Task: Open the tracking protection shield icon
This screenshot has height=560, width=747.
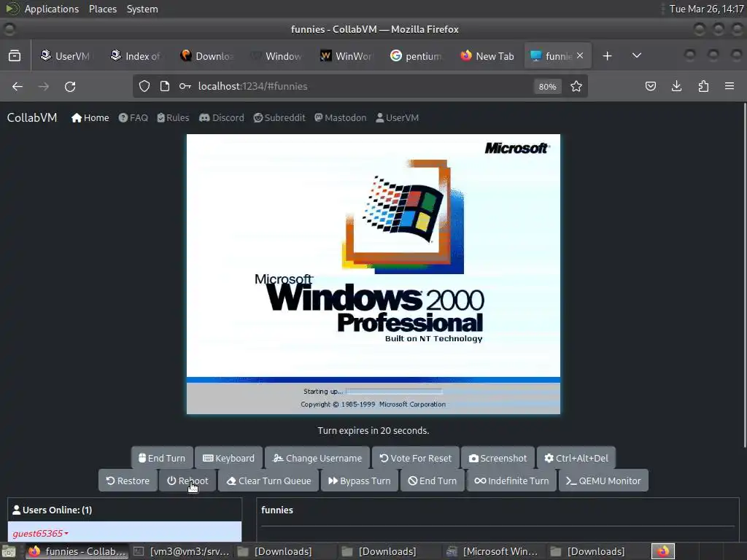Action: pos(144,86)
